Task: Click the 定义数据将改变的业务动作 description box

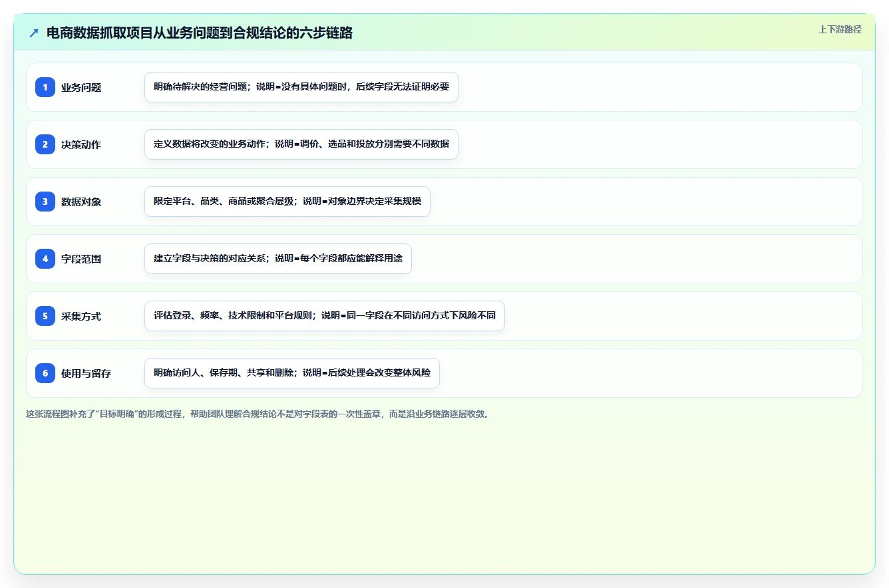Action: tap(301, 144)
